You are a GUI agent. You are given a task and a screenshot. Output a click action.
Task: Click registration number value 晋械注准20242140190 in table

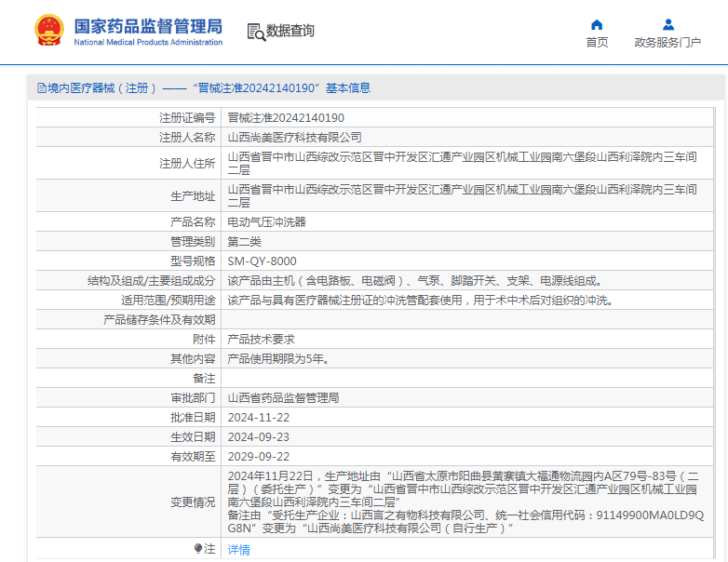[x=286, y=118]
